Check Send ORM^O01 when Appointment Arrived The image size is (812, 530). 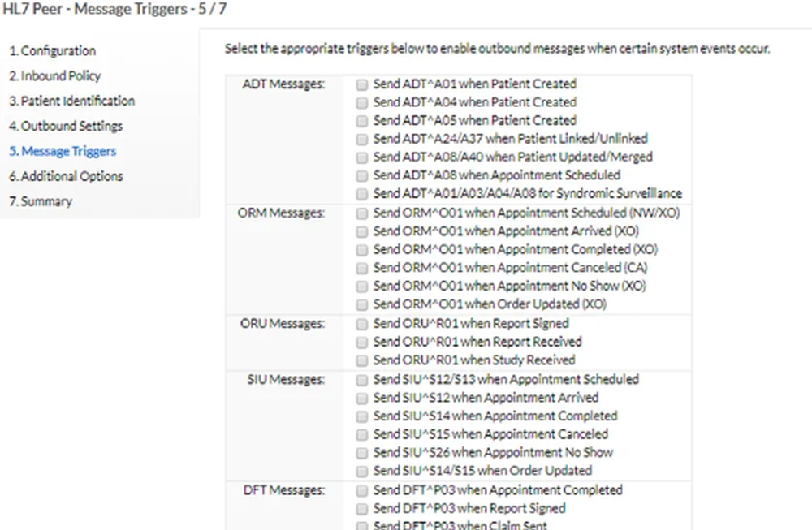tap(361, 231)
